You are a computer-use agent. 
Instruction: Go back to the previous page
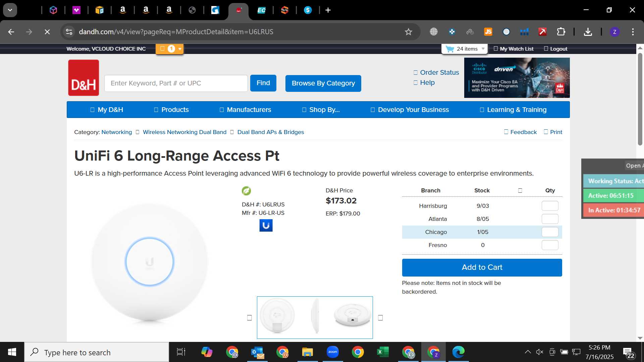coord(11,32)
